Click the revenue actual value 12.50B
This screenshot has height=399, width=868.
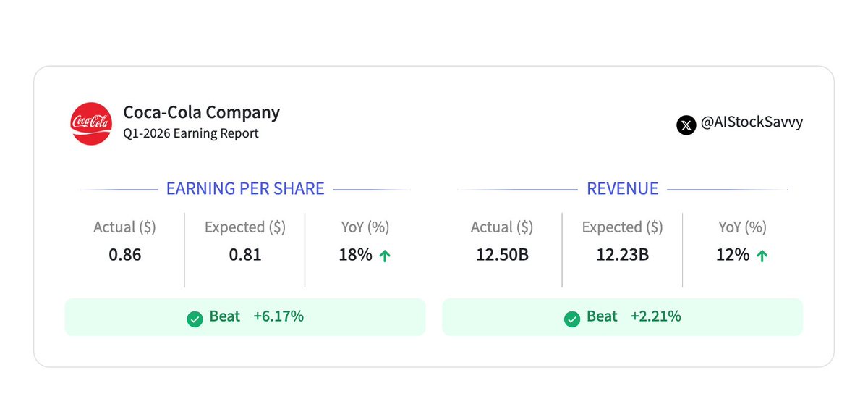[x=502, y=255]
